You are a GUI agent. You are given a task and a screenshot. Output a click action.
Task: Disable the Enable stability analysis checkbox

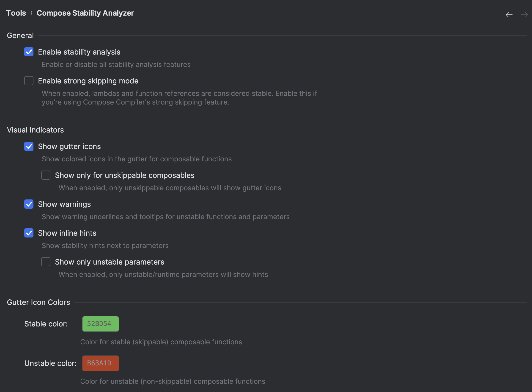29,52
